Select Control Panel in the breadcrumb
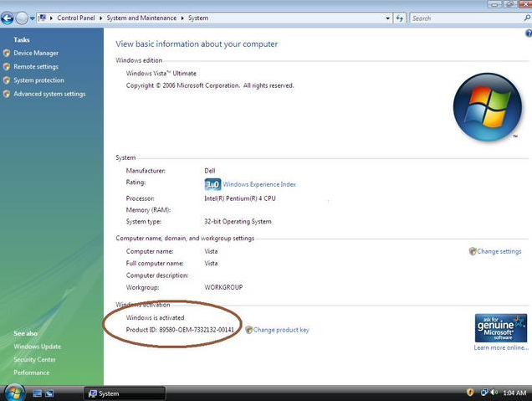The image size is (532, 401). [75, 18]
